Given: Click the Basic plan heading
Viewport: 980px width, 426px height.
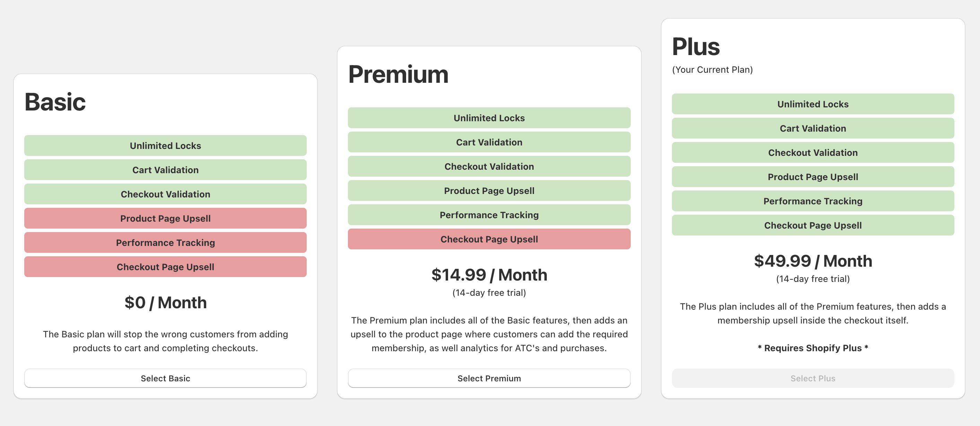Looking at the screenshot, I should 55,102.
